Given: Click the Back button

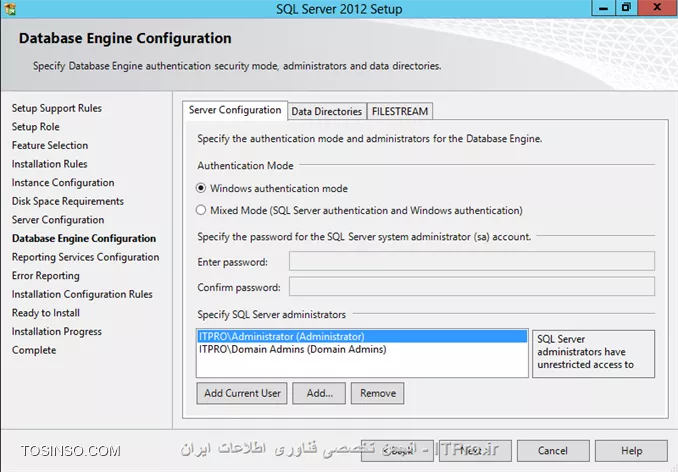Looking at the screenshot, I should point(397,451).
